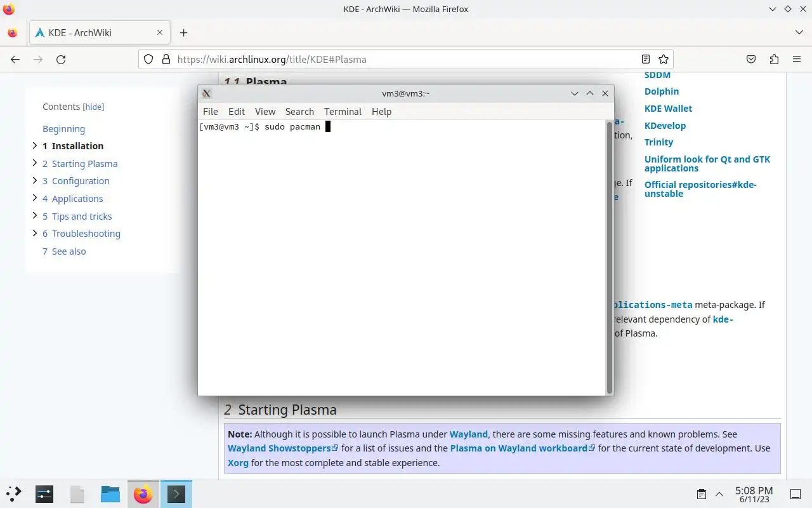Open the list all tabs dropdown
The image size is (812, 508).
coord(799,32)
